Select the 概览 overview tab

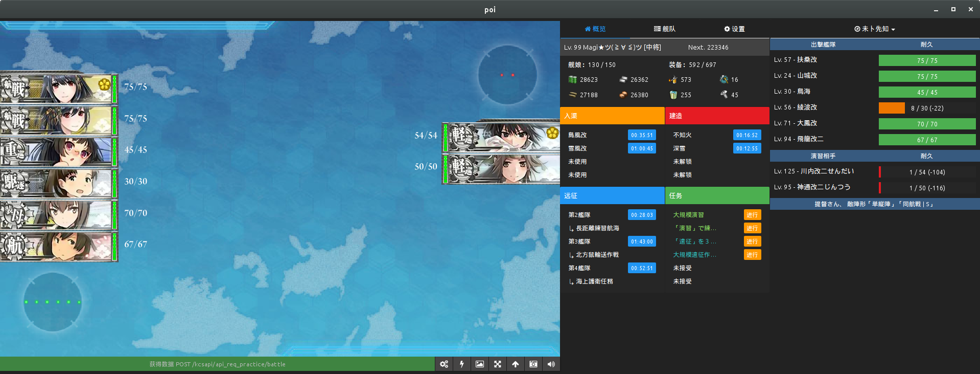tap(595, 29)
